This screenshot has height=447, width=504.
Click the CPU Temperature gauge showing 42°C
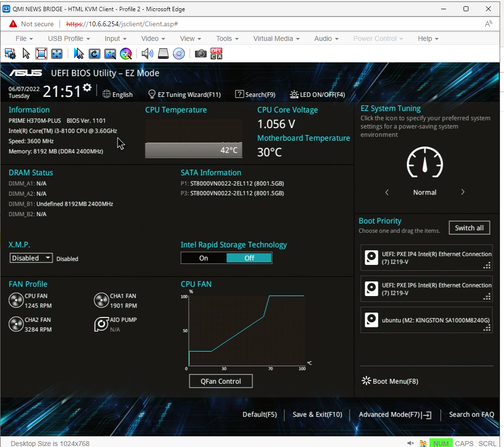click(x=194, y=150)
